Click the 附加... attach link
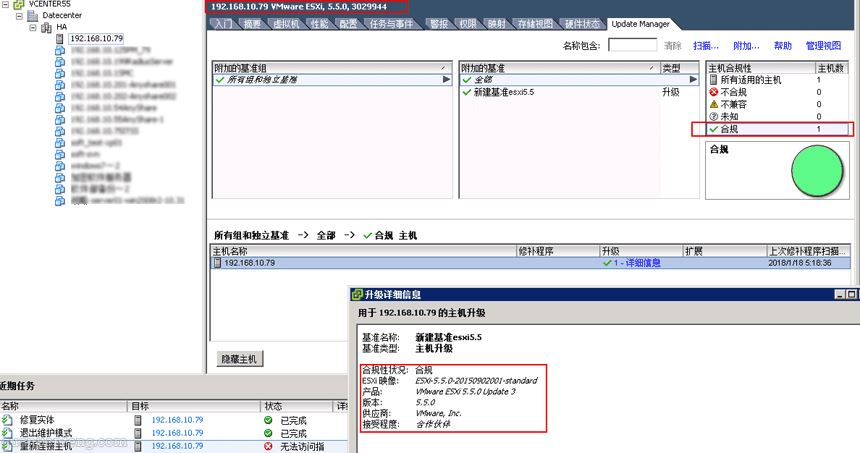The image size is (860, 453). pyautogui.click(x=746, y=46)
